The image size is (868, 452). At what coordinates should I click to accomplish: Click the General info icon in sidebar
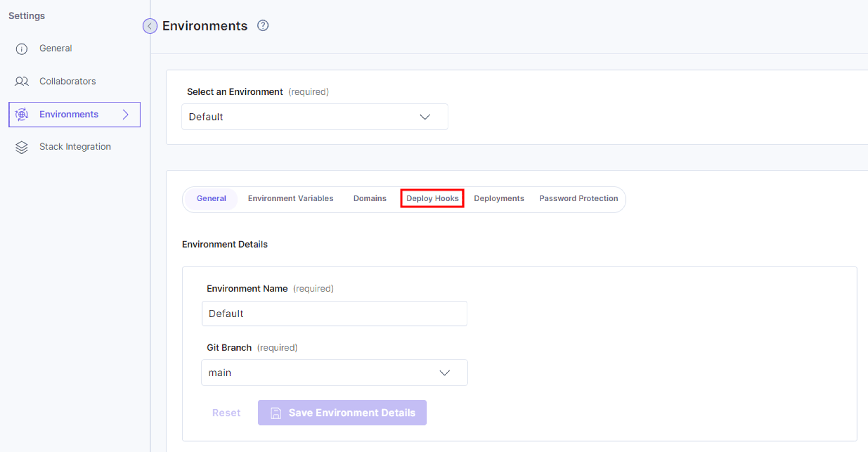(21, 49)
